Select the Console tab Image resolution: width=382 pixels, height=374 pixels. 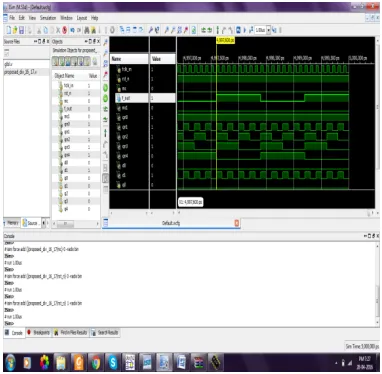[14, 333]
